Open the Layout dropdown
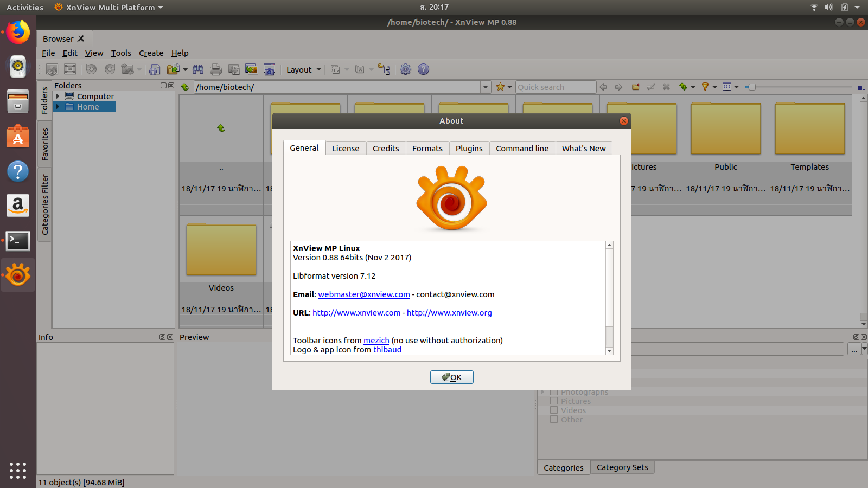 [x=304, y=70]
